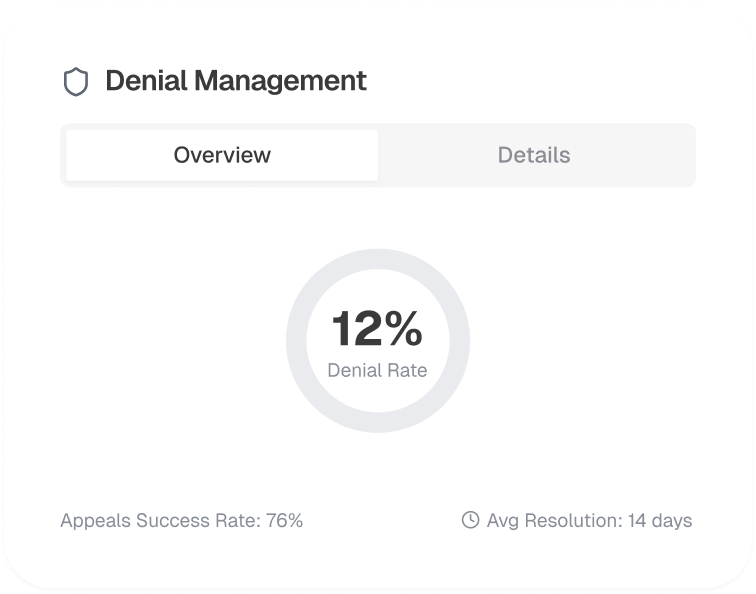This screenshot has width=756, height=594.
Task: Click the right edge of the donut ring
Action: pos(460,341)
